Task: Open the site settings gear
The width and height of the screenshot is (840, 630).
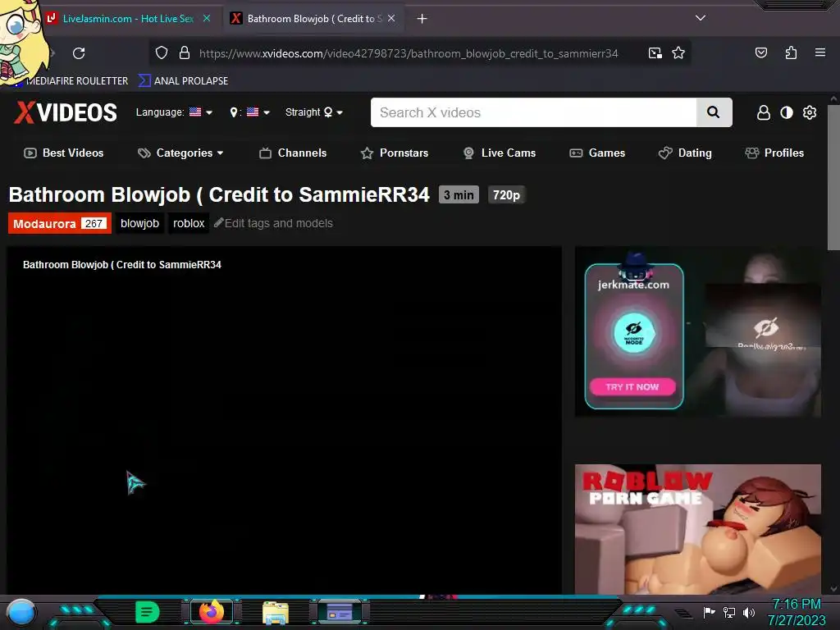Action: [810, 112]
